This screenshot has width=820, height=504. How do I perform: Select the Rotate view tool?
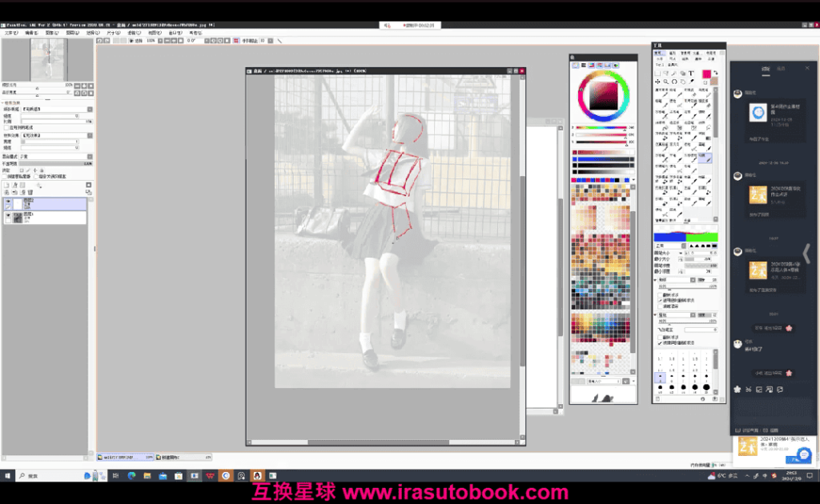click(x=674, y=82)
